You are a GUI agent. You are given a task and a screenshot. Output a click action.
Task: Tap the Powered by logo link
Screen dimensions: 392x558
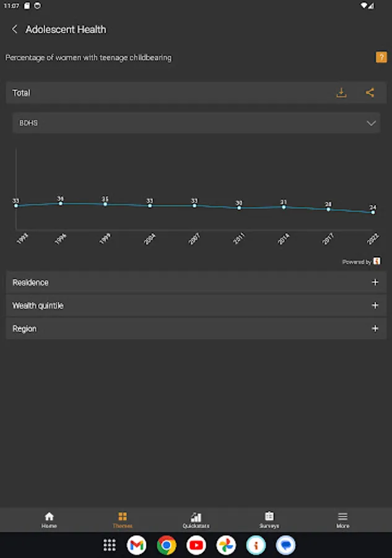coord(377,262)
